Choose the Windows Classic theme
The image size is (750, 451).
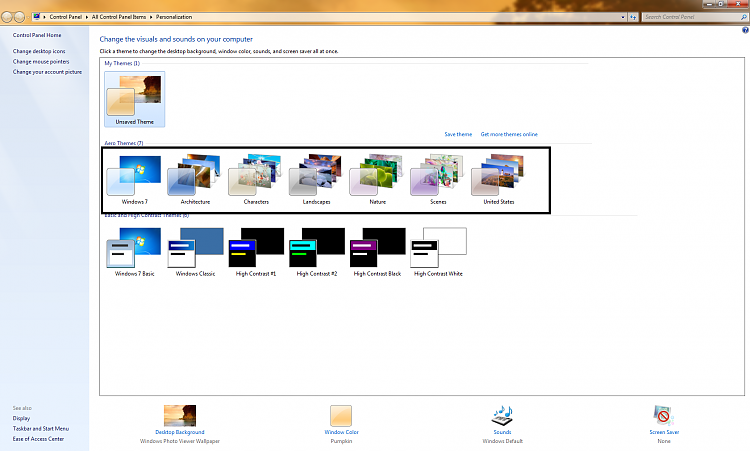(195, 252)
